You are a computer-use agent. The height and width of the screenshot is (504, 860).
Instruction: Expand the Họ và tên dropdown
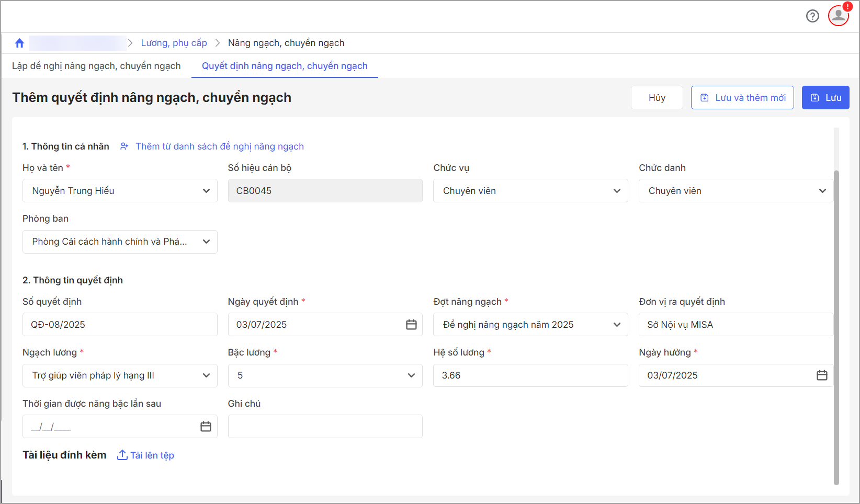click(206, 191)
